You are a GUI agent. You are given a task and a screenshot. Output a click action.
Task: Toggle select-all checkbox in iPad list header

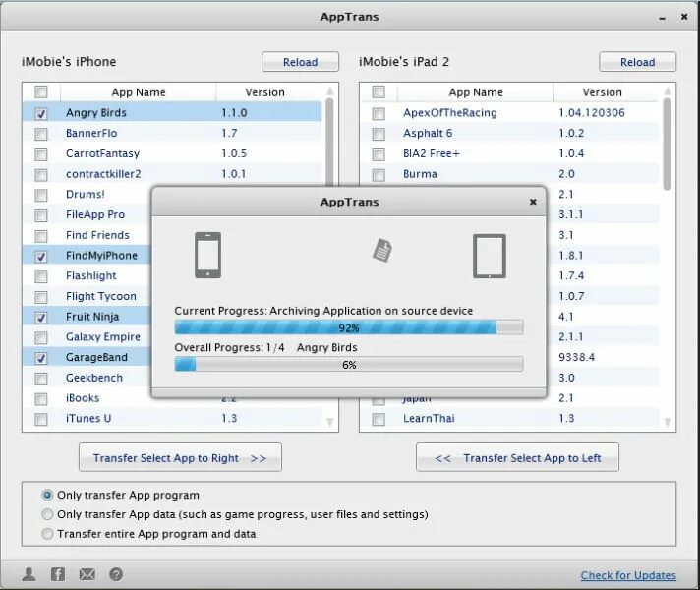tap(379, 92)
